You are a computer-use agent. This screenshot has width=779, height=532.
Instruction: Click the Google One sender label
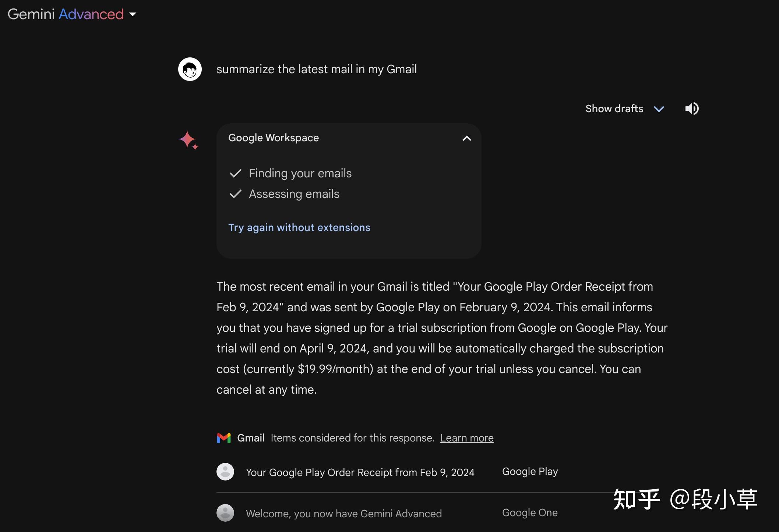point(529,513)
